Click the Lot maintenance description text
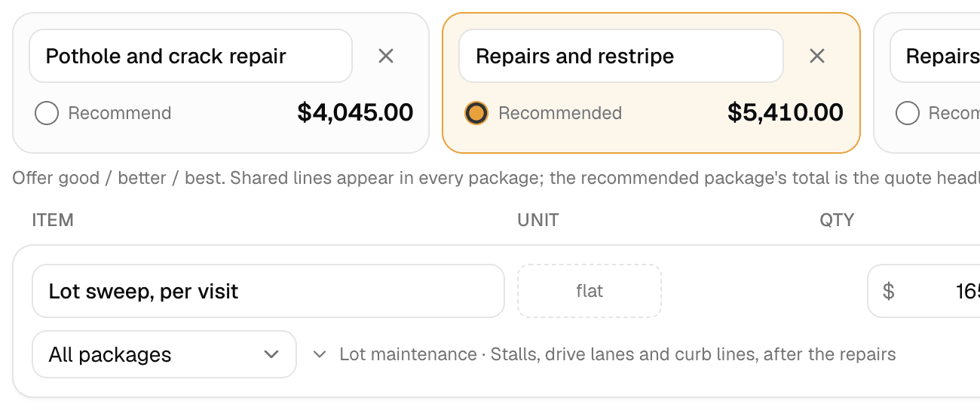 pyautogui.click(x=617, y=354)
